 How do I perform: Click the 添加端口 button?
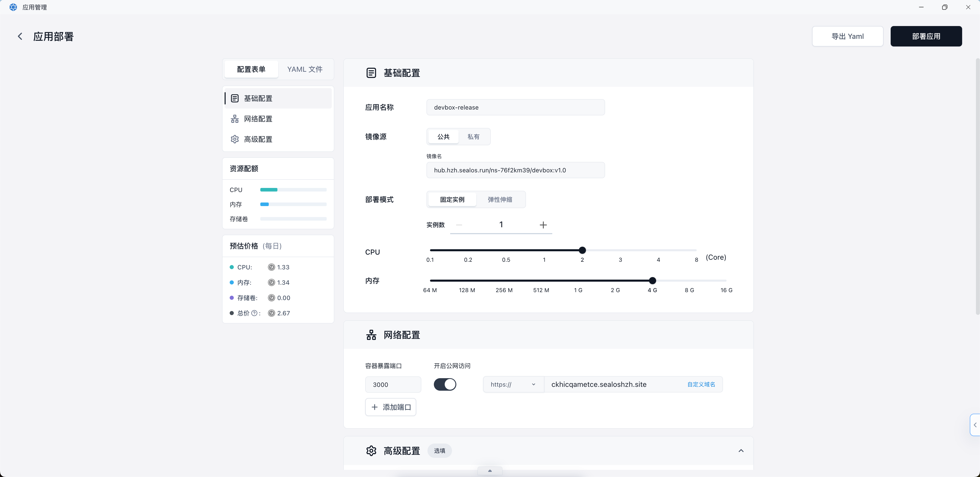(x=391, y=407)
